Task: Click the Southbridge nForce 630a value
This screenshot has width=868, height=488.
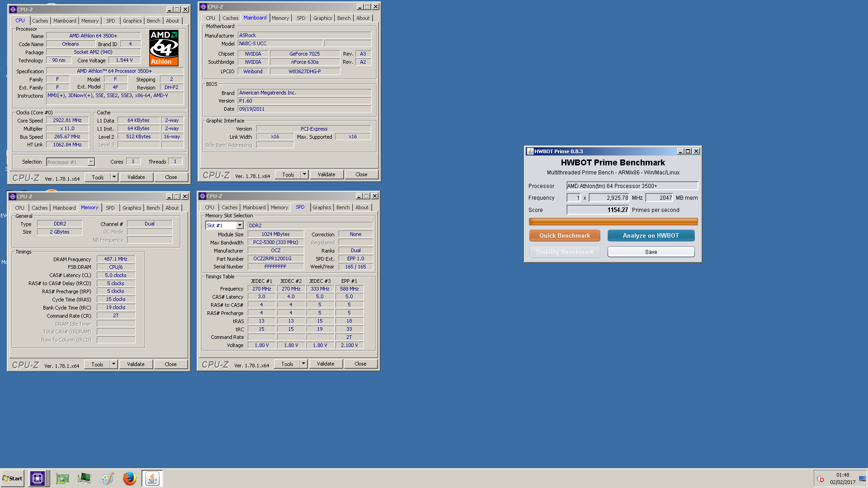Action: click(x=305, y=62)
